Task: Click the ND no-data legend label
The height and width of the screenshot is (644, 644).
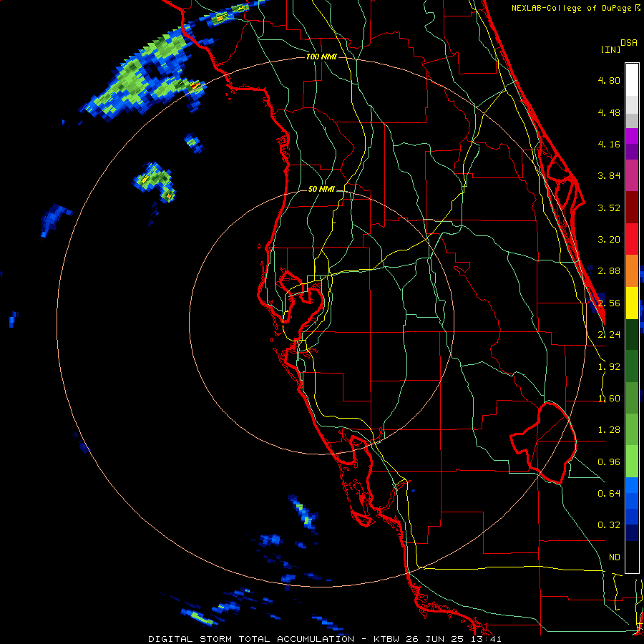Action: tap(615, 557)
